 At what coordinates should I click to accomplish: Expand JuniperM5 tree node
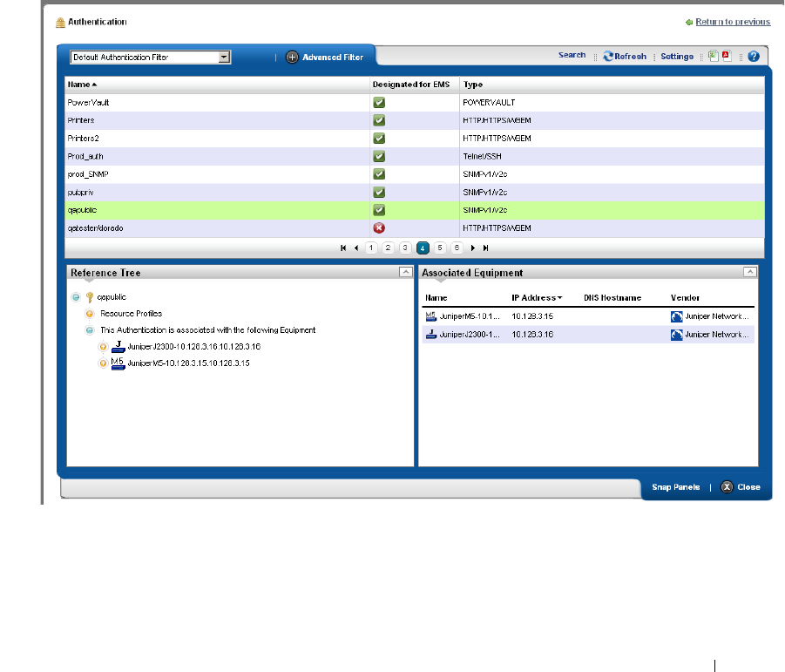click(x=103, y=363)
